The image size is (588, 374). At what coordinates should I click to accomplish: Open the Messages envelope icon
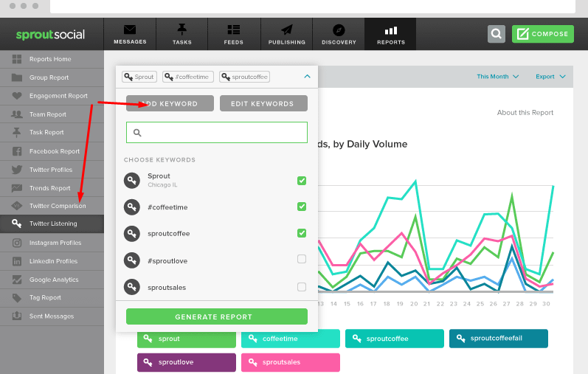click(130, 30)
